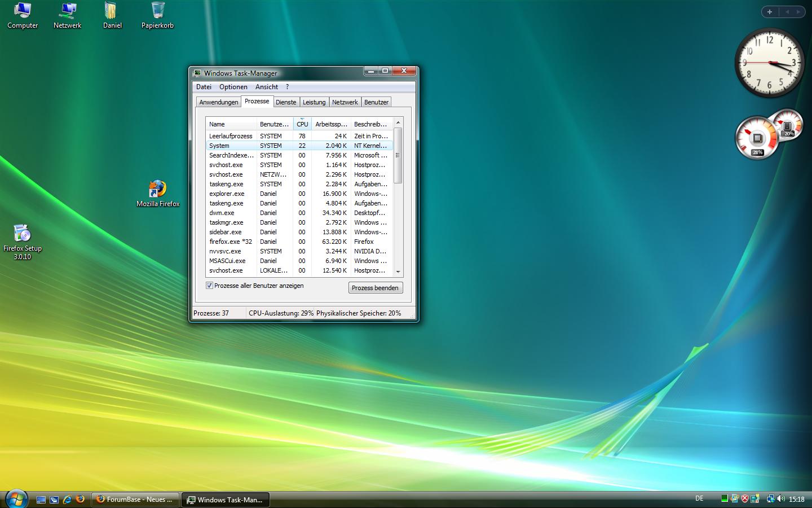Image resolution: width=812 pixels, height=508 pixels.
Task: Switch to ForumBase Firefox taskbar button
Action: pos(135,500)
